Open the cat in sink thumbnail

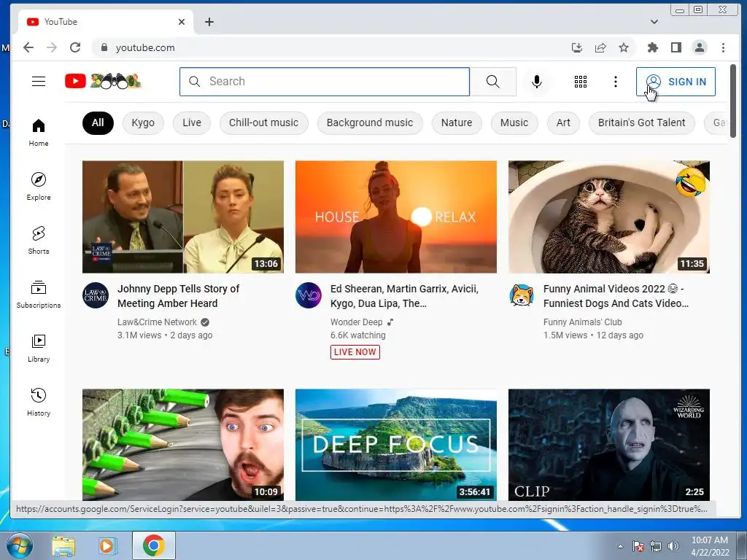click(609, 217)
